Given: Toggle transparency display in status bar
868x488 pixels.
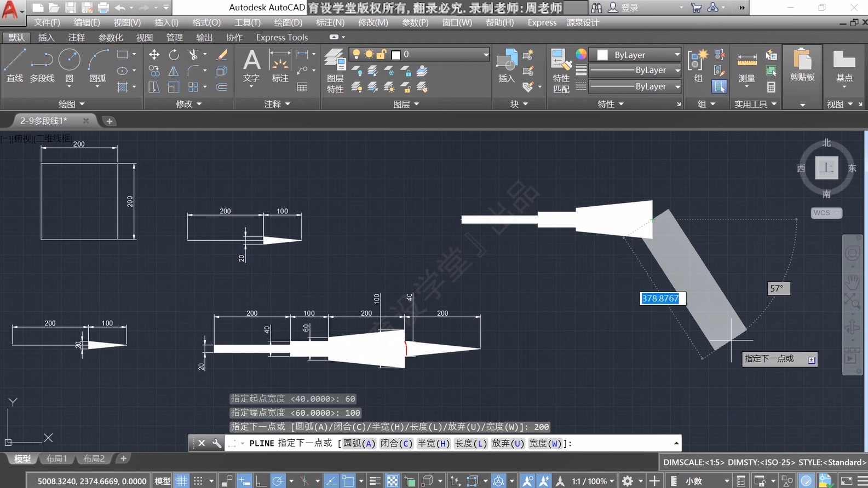Looking at the screenshot, I should [x=393, y=481].
